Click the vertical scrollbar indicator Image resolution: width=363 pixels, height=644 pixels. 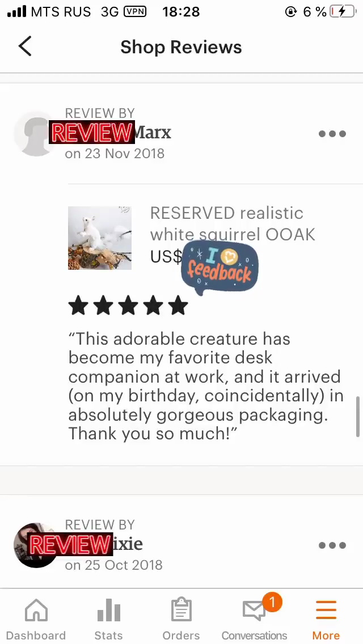358,417
